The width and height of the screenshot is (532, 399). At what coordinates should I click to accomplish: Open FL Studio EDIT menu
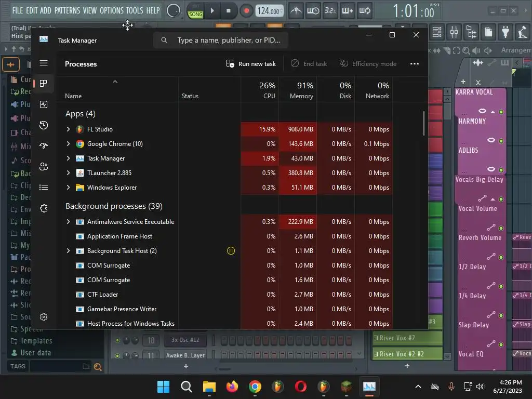pos(32,10)
